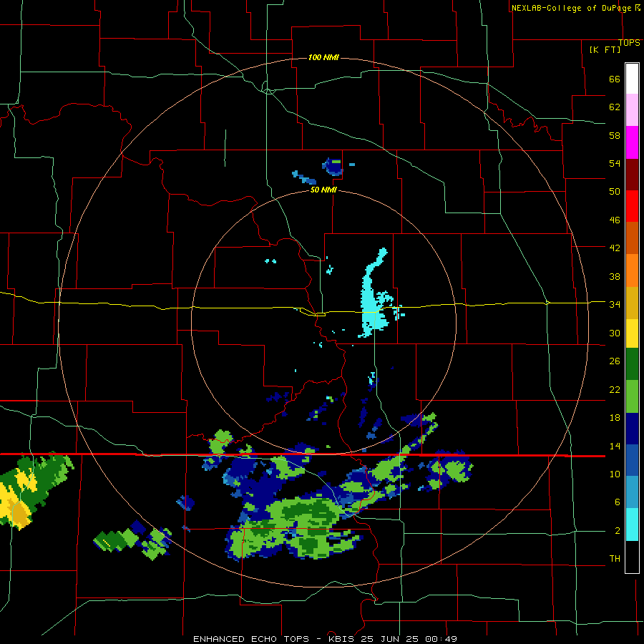Click the yellow echo top at far left
644x644 pixels.
pyautogui.click(x=16, y=497)
